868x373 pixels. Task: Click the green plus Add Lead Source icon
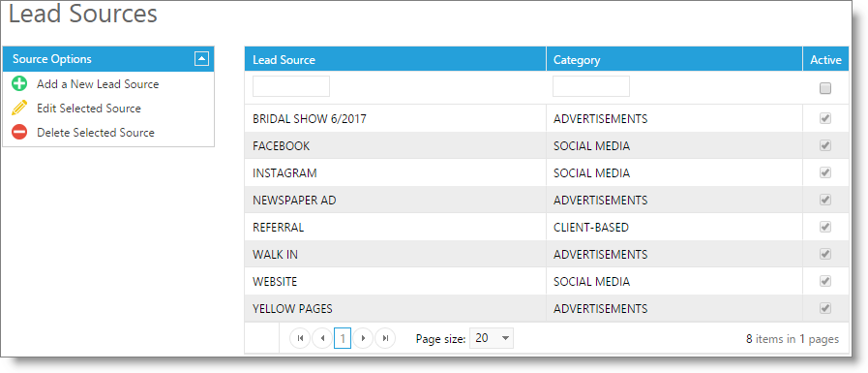19,84
